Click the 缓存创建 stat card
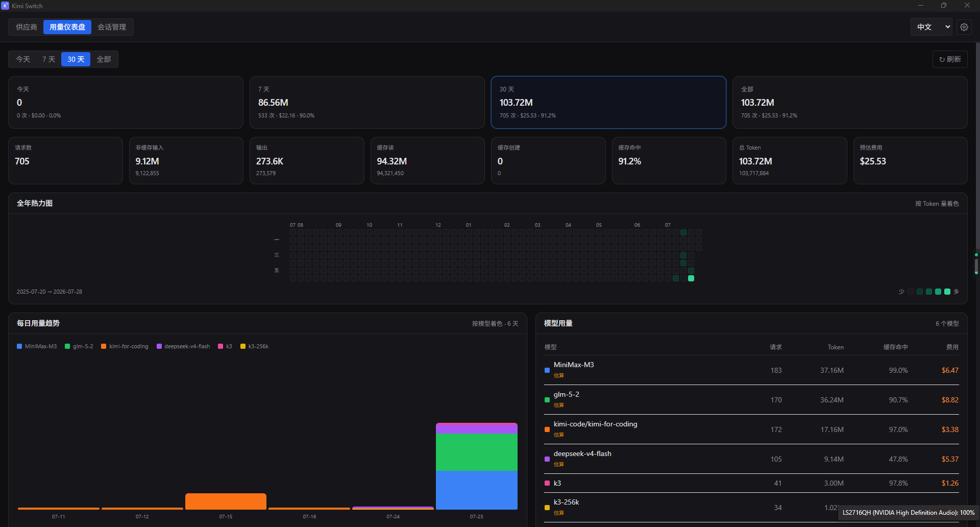 tap(548, 160)
